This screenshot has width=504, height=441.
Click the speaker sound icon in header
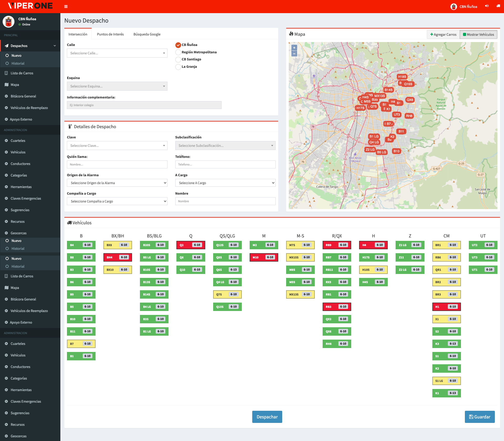coord(487,6)
